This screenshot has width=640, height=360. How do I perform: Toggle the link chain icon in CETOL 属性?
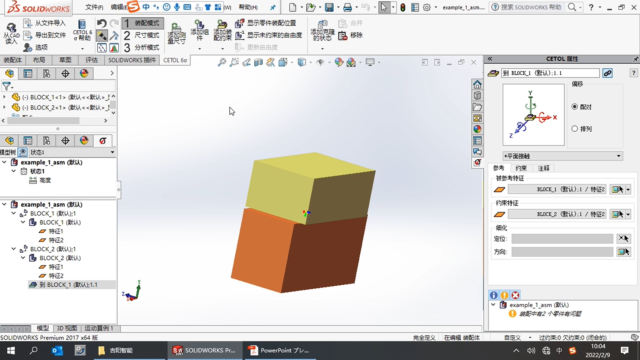[x=607, y=73]
